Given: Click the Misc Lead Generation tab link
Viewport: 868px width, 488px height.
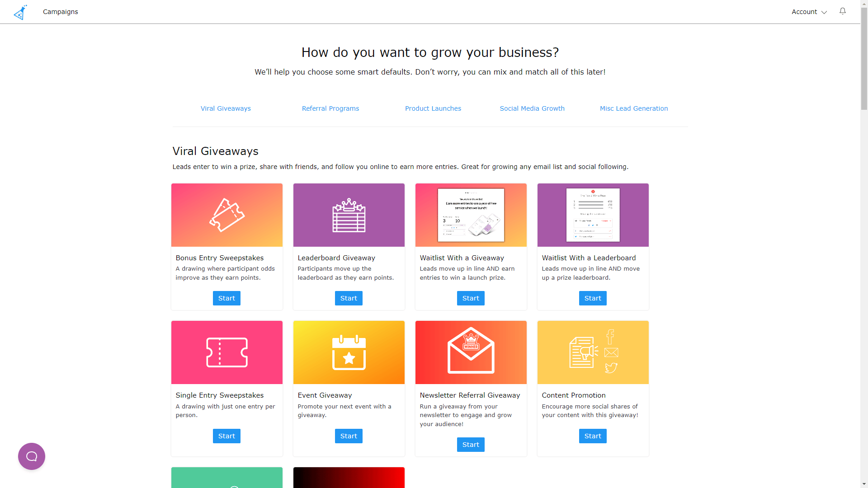Looking at the screenshot, I should click(634, 108).
